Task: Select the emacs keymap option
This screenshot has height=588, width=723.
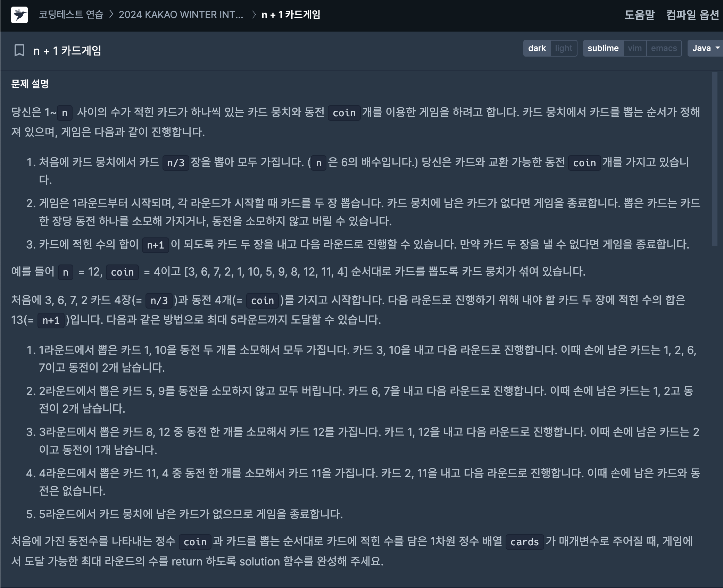Action: coord(664,48)
